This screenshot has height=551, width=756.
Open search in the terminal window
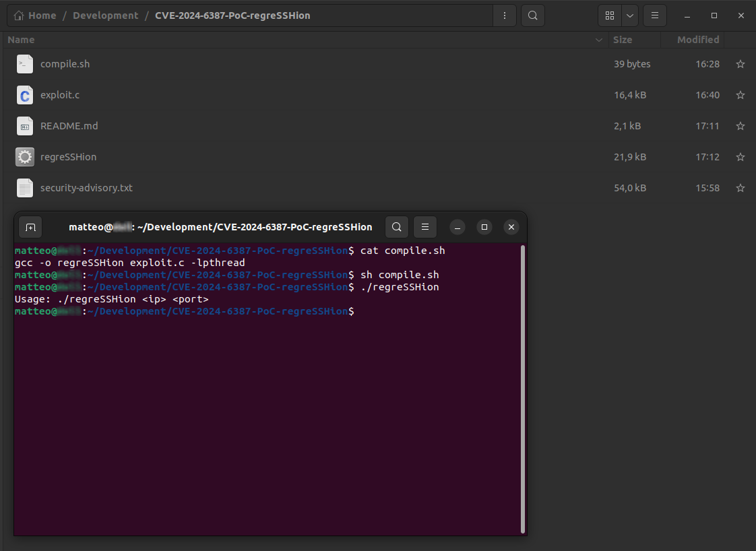coord(397,227)
